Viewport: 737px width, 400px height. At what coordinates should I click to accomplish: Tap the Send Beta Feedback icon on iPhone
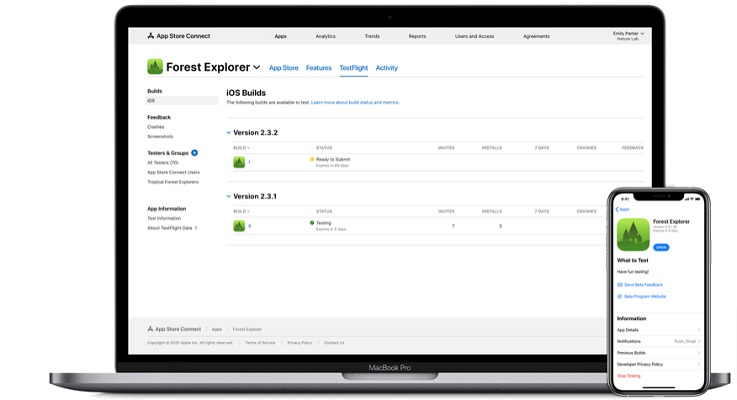(x=619, y=285)
